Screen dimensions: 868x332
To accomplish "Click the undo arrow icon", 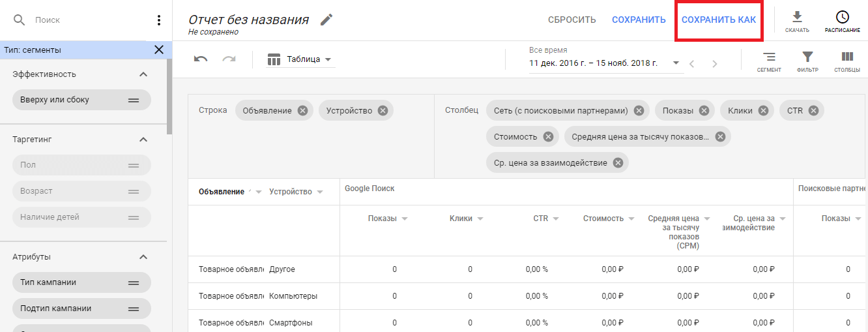I will click(201, 59).
